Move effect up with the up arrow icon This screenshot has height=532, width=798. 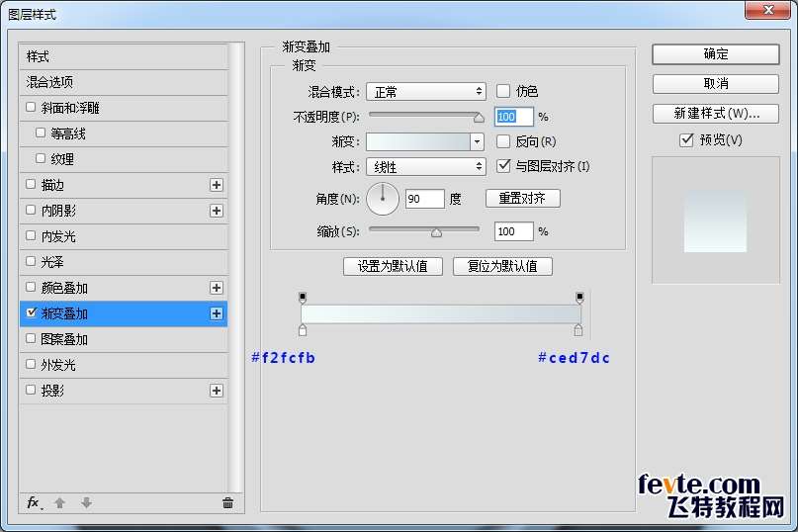coord(59,503)
